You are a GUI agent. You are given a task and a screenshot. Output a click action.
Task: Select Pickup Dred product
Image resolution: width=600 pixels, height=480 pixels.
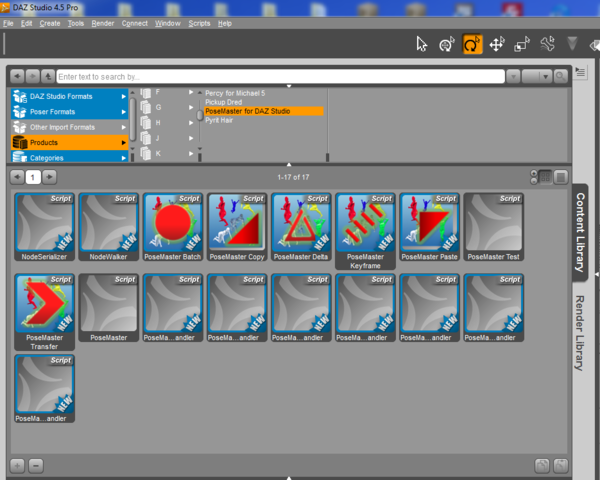[x=223, y=102]
